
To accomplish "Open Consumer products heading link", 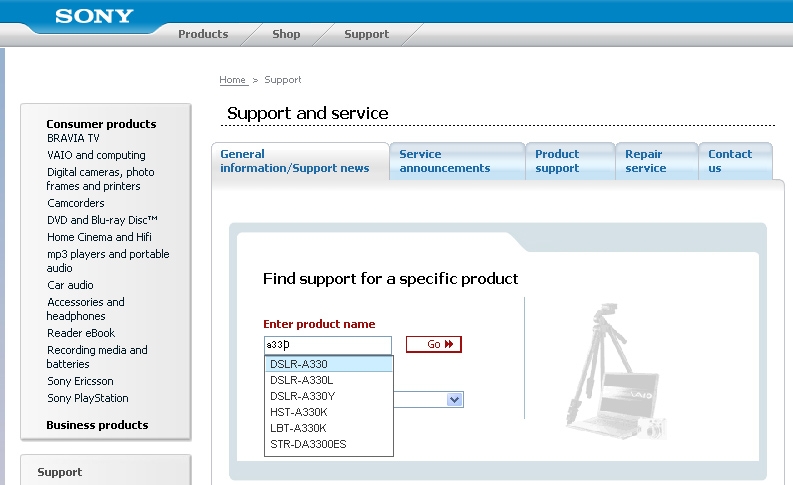I will 101,124.
